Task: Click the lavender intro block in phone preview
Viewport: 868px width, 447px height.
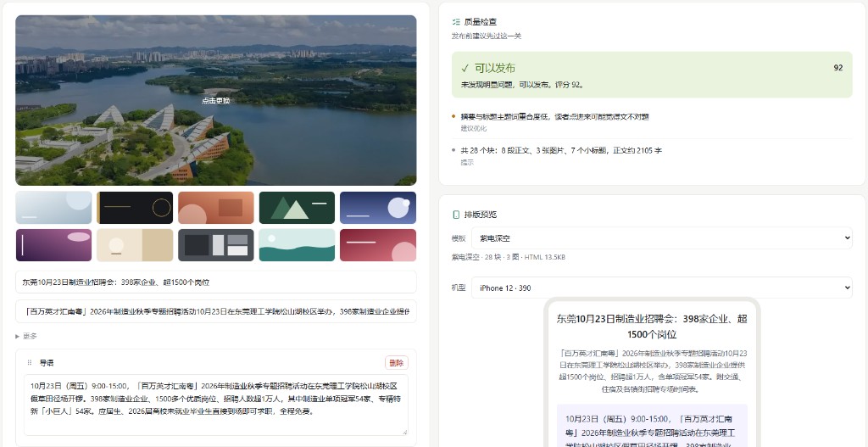Action: pos(652,426)
